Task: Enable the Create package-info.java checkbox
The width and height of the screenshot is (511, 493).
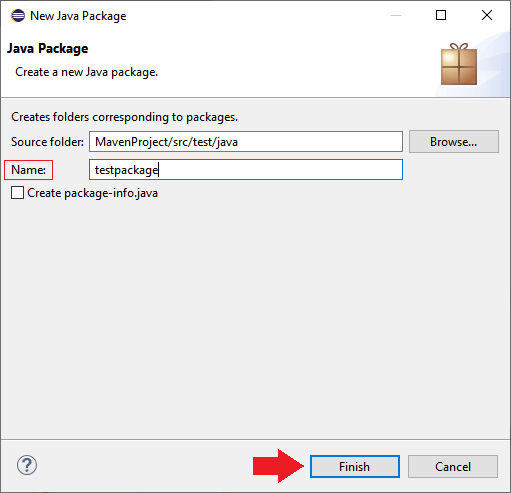Action: tap(17, 193)
